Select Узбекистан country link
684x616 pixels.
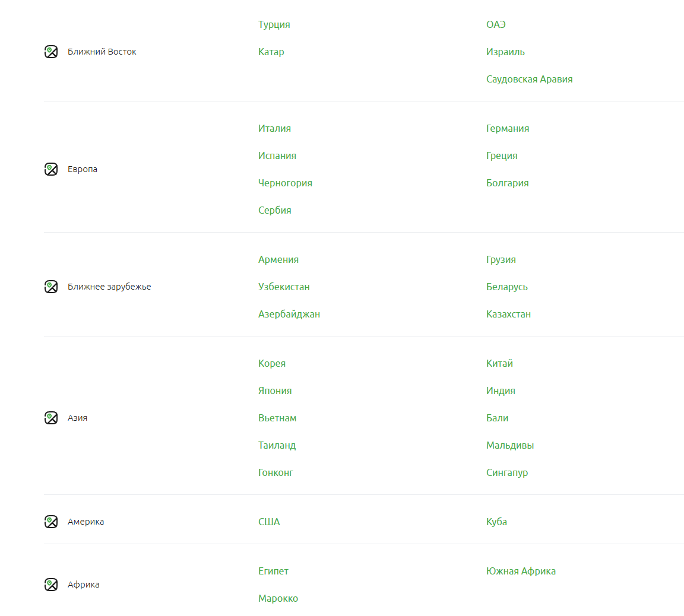point(284,287)
